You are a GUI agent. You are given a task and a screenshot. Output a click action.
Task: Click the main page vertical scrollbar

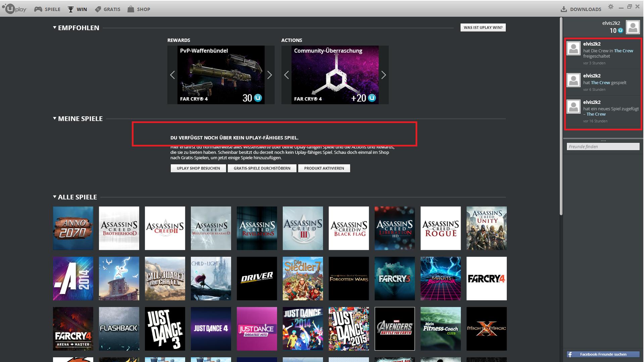560,116
